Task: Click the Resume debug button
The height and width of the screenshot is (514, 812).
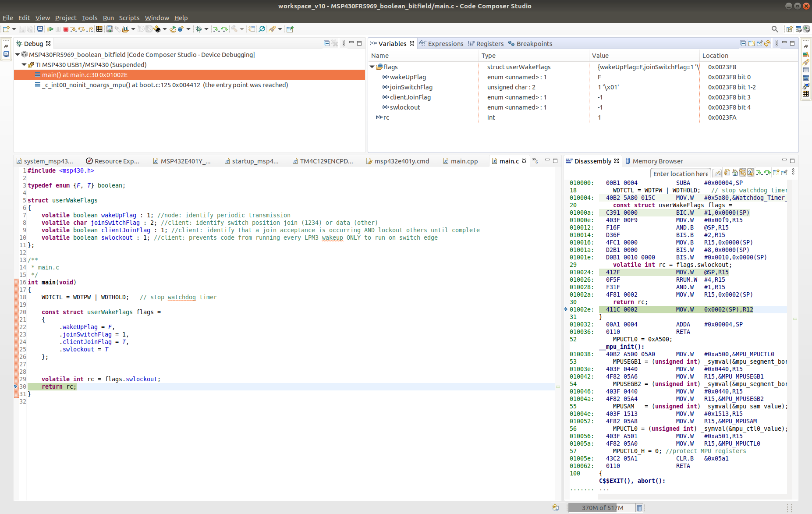Action: point(50,29)
